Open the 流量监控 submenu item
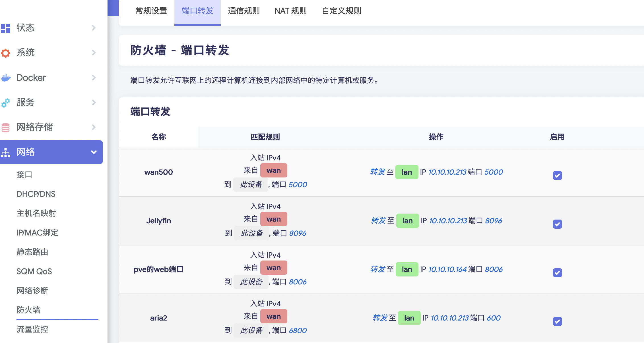644x343 pixels. point(32,329)
